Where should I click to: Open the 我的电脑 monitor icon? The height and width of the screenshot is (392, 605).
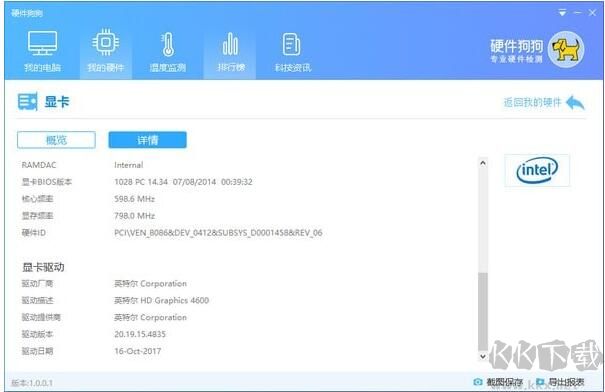click(42, 43)
